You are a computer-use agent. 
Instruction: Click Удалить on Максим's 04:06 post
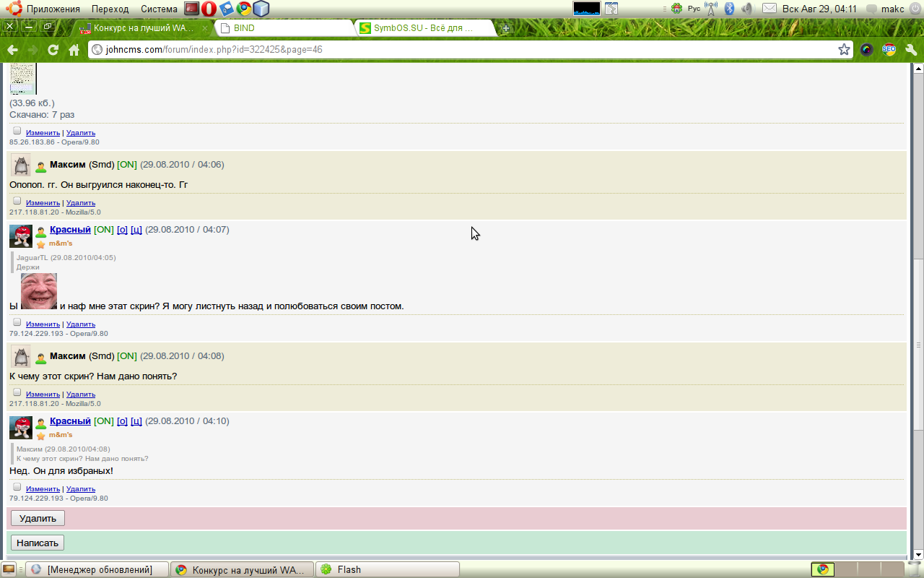[81, 203]
